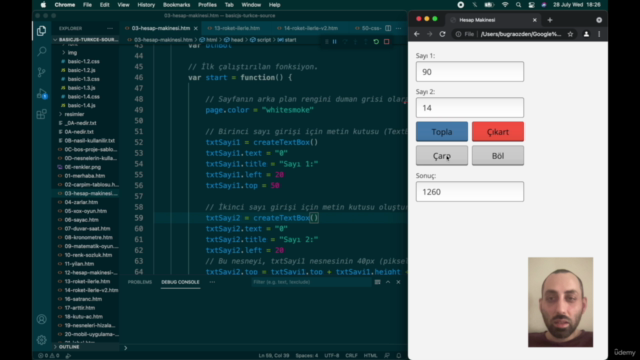Reload the Chrome page

coord(442,34)
